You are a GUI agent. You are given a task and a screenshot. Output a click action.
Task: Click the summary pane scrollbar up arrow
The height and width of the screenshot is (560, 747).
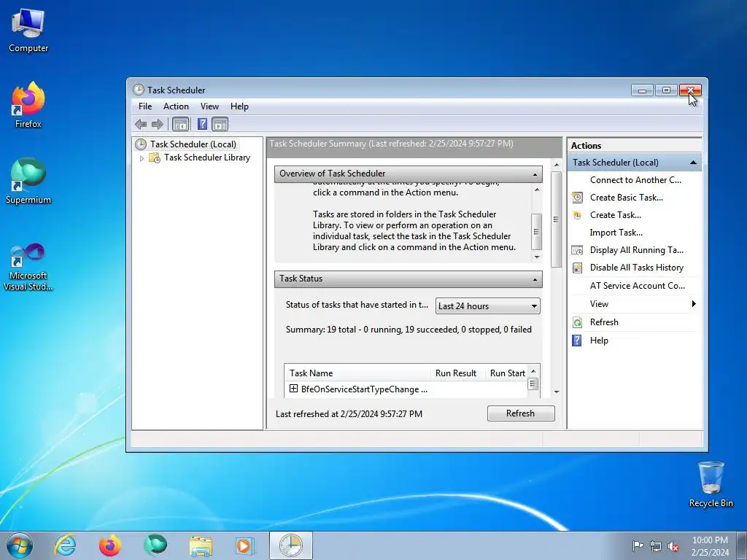[556, 165]
